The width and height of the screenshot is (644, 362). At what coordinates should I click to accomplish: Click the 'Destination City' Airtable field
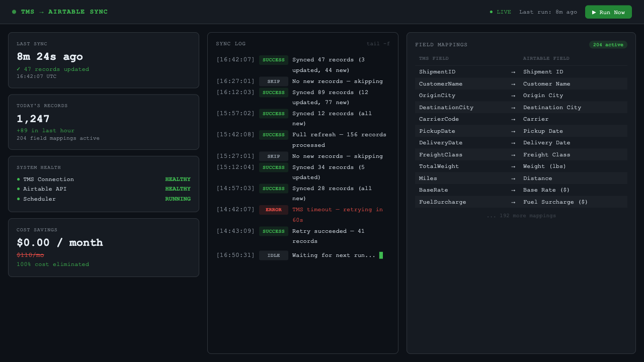coord(552,108)
